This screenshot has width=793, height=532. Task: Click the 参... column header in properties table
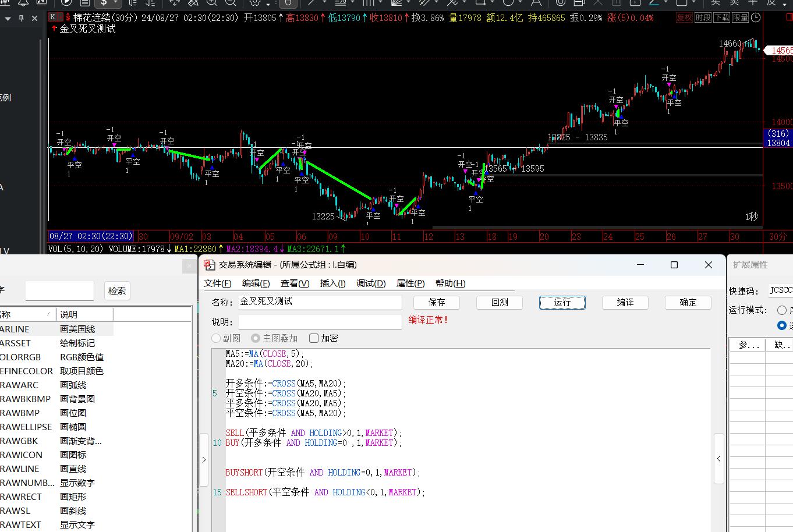point(748,345)
